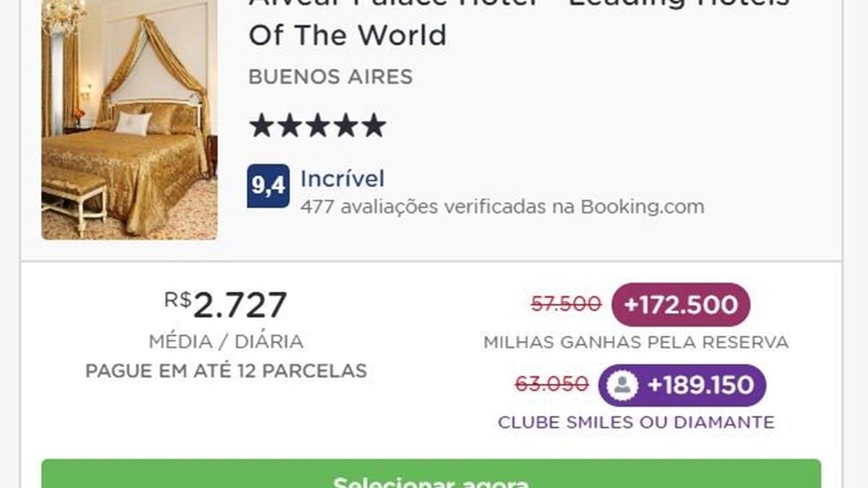Click the struck-through 57.500 miles value

[566, 305]
